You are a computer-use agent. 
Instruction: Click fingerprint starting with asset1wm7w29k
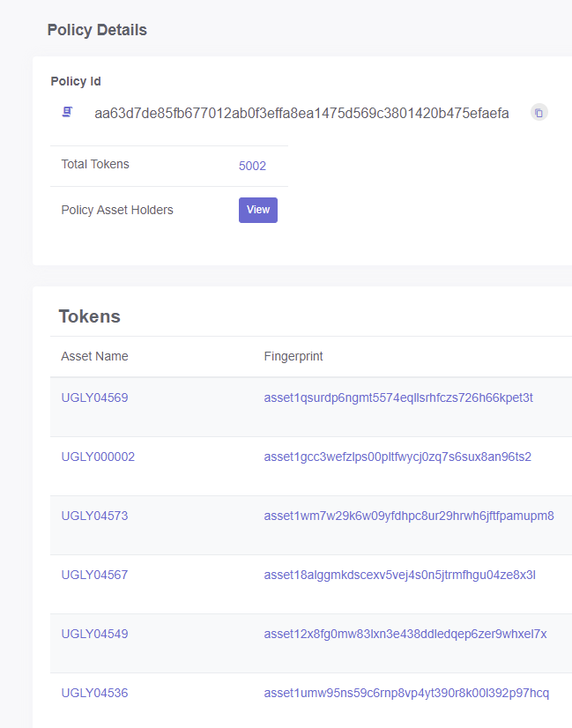[409, 516]
